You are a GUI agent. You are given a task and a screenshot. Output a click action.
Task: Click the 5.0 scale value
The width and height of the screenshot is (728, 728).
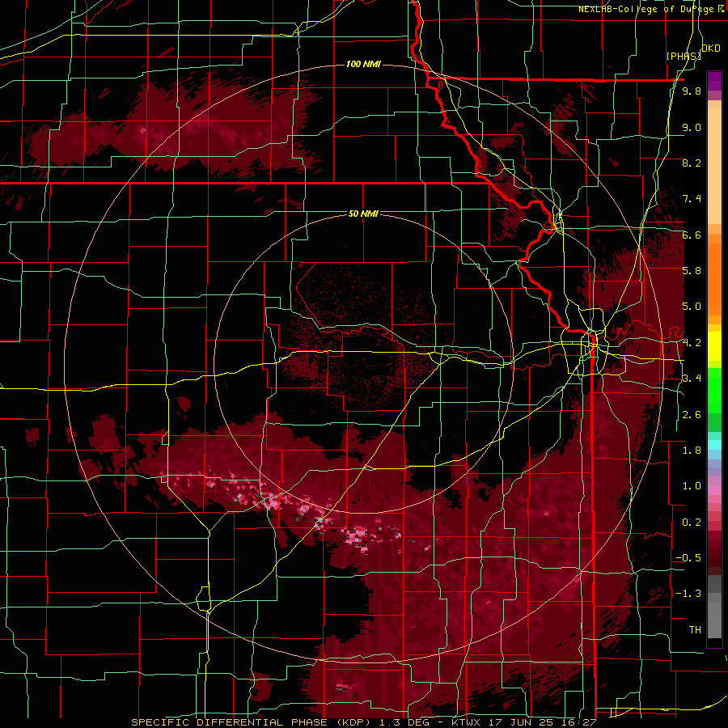click(692, 307)
